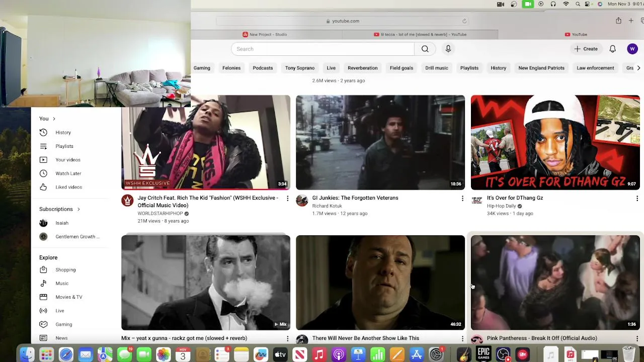
Task: Select the Law enforcement filter chip
Action: point(595,68)
